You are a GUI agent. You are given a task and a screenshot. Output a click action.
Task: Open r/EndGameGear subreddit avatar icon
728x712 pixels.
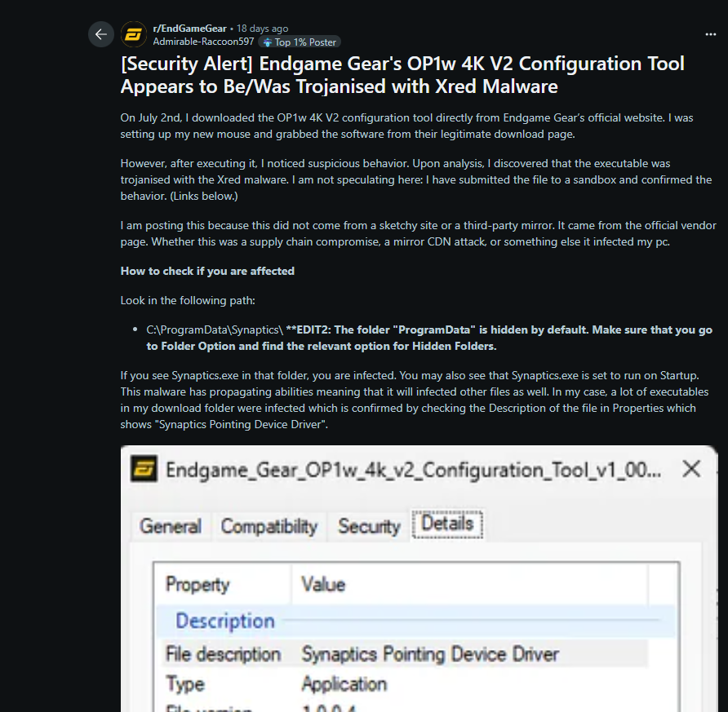134,34
